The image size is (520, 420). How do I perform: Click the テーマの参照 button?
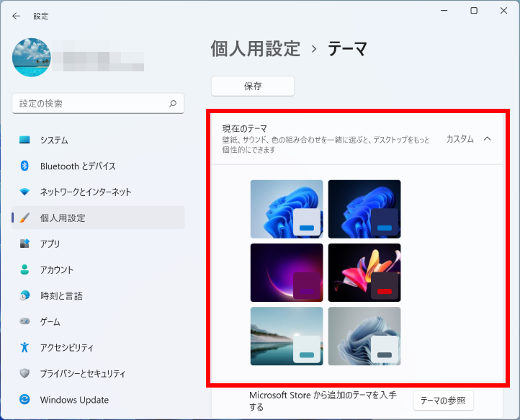(443, 401)
